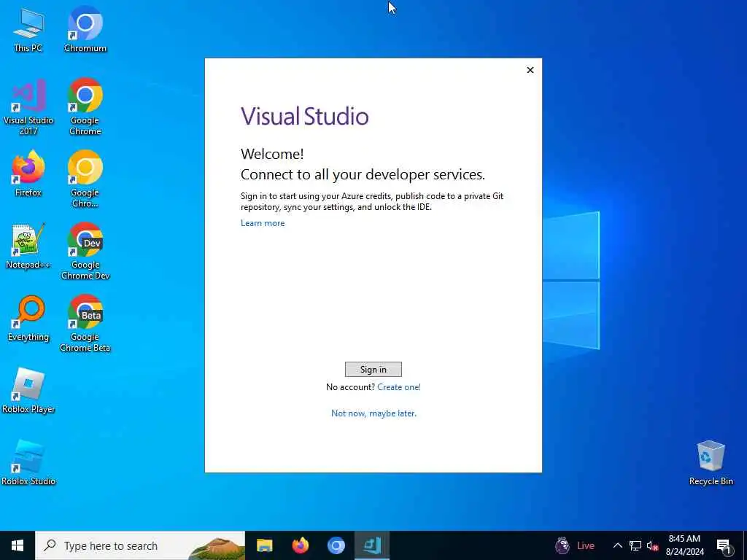
Task: Open File Explorer from the taskbar
Action: [264, 545]
